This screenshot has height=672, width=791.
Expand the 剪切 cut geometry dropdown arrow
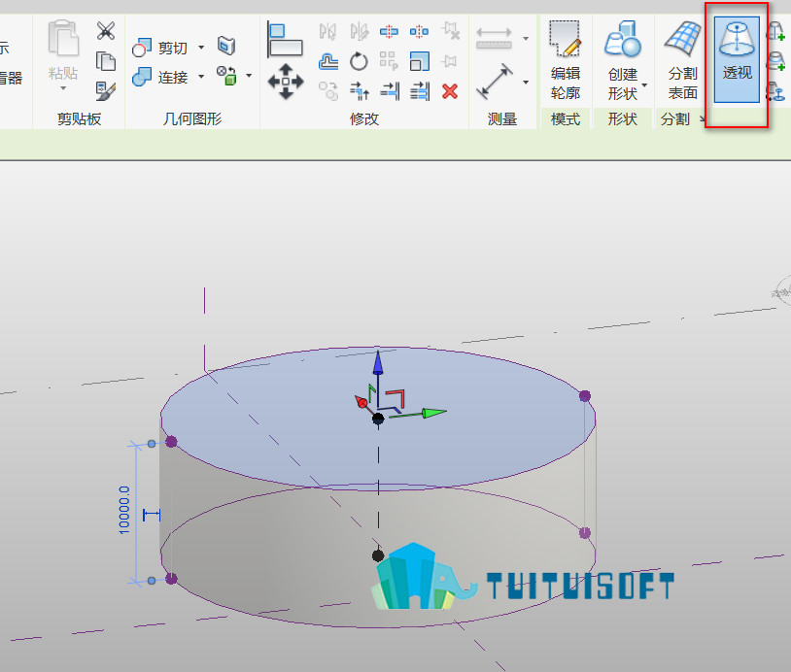(x=201, y=48)
